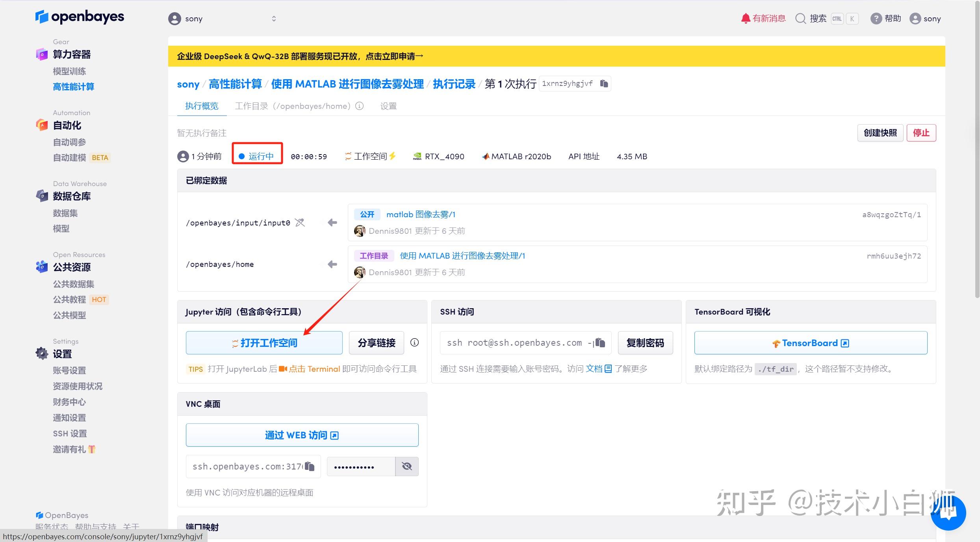Open the chat support bubble

coord(948,512)
